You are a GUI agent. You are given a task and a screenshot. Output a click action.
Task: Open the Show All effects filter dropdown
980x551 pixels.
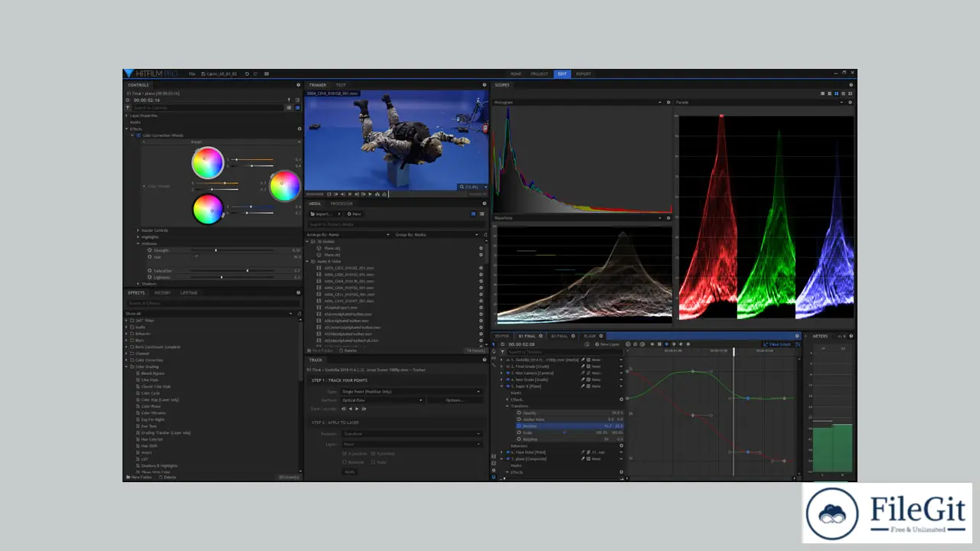[208, 314]
